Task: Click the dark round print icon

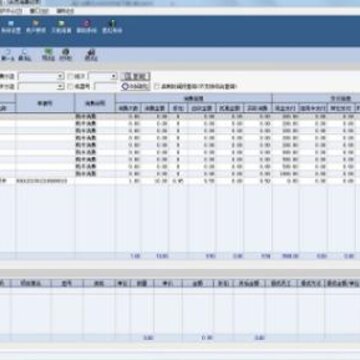Action: 66,52
